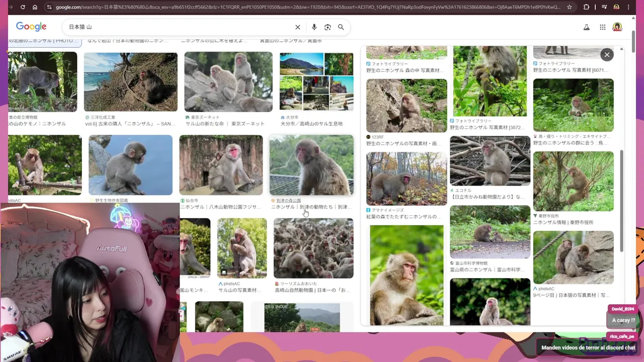Open the 野生生物共有図鑑 baby monkey thumbnail

click(130, 165)
